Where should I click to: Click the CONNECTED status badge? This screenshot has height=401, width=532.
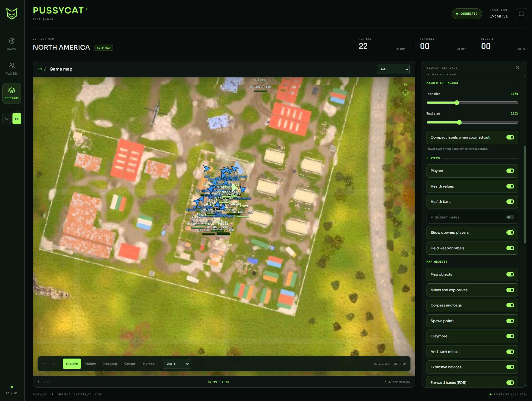467,14
